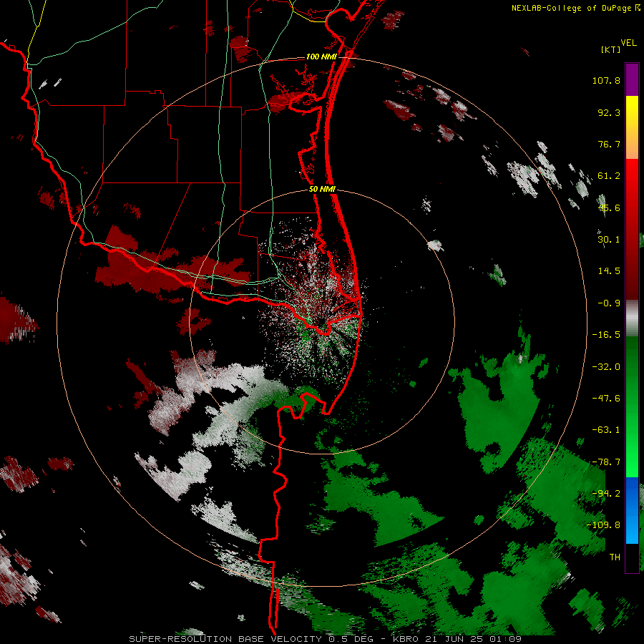Pick the gray near-zero segment of color bar
The height and width of the screenshot is (644, 644).
632,318
